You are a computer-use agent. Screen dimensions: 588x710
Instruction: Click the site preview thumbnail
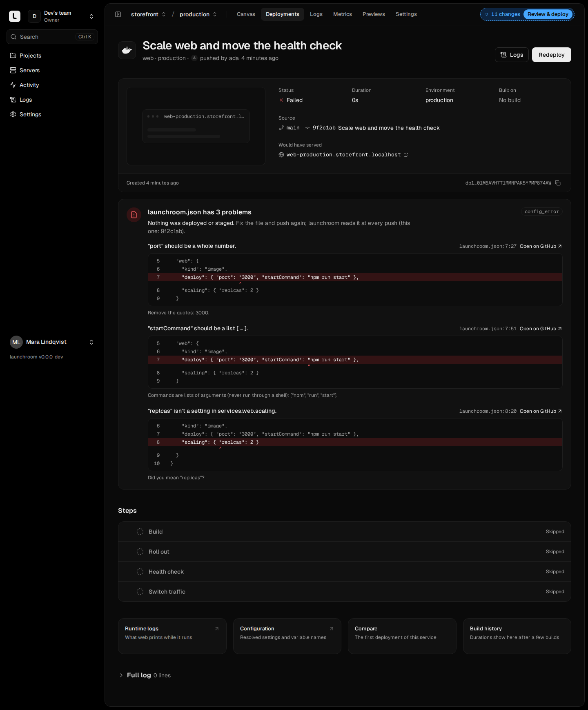[196, 126]
